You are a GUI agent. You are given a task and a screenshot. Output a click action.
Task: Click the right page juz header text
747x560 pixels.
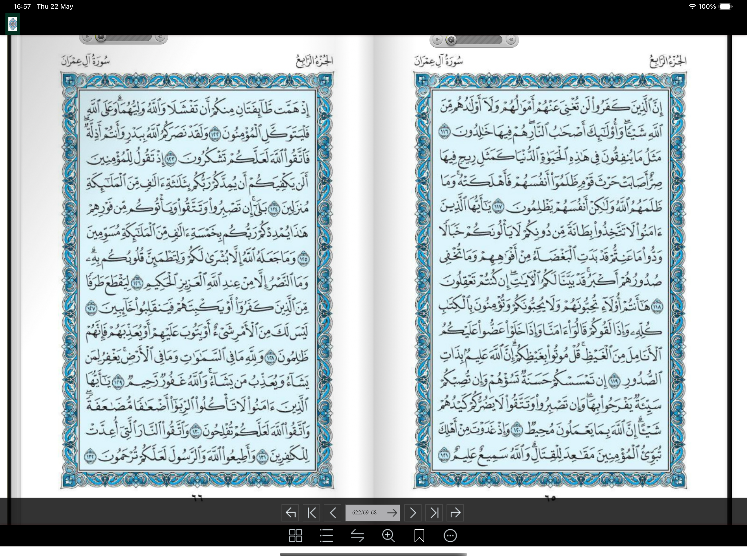click(668, 61)
